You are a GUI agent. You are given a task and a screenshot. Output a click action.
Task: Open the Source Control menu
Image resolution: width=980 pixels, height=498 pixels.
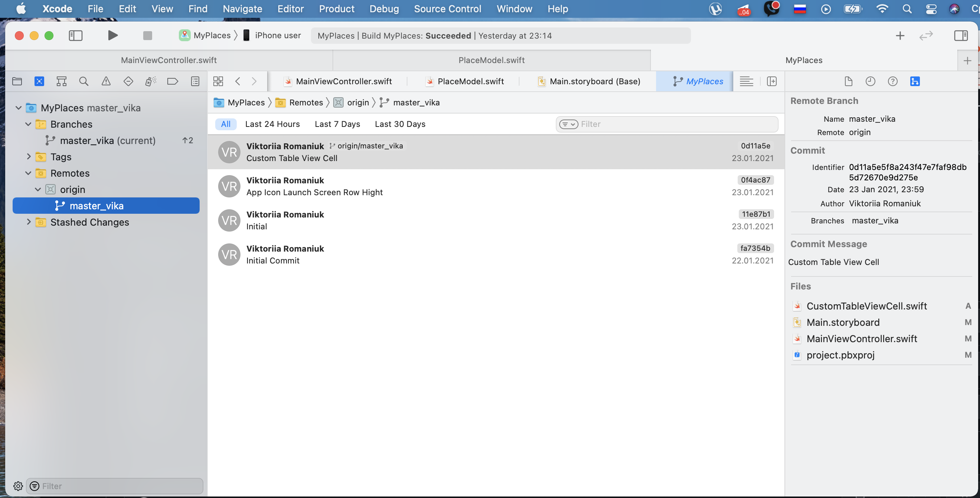tap(448, 9)
